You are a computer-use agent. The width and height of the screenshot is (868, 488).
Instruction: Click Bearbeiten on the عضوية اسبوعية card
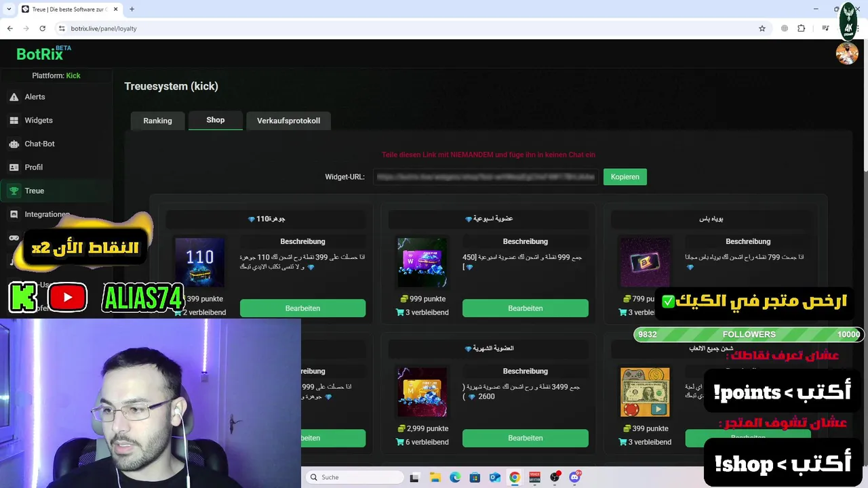(x=526, y=308)
